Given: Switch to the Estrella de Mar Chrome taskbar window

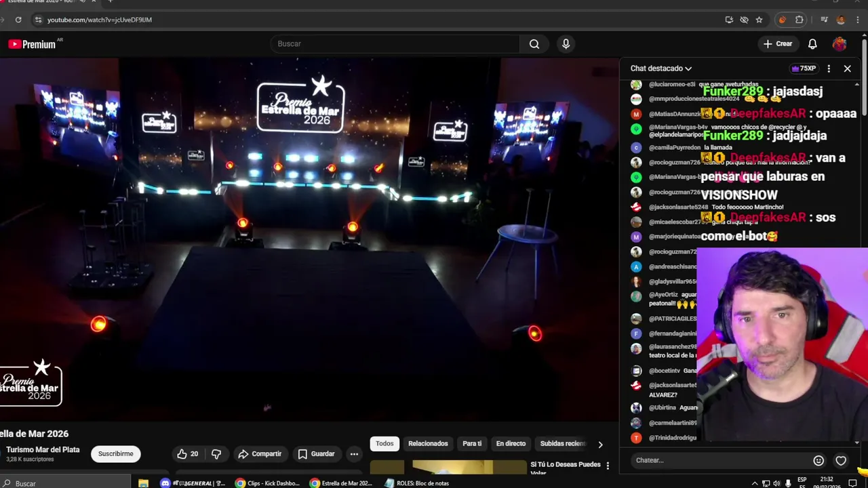Looking at the screenshot, I should tap(342, 483).
